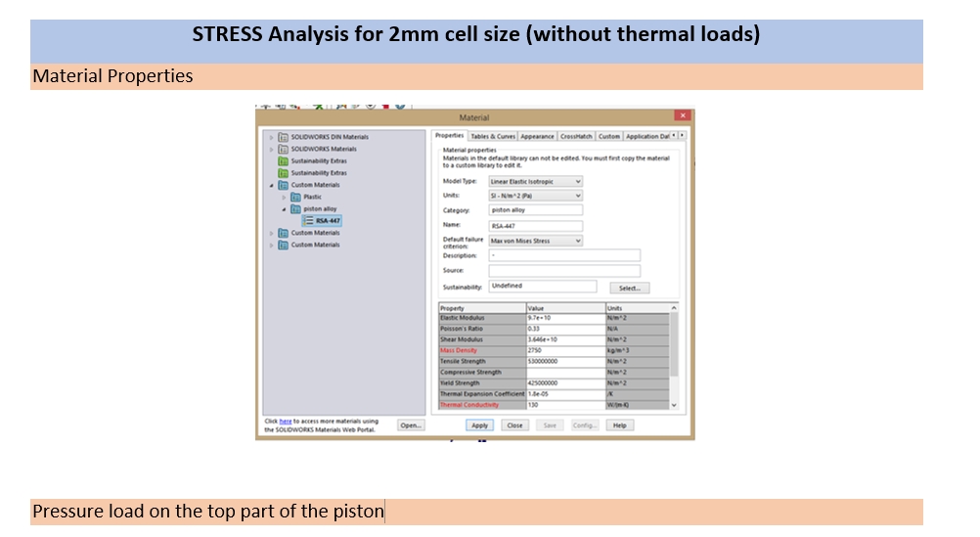Select the RSA-447 material icon
980x537 pixels.
point(307,221)
